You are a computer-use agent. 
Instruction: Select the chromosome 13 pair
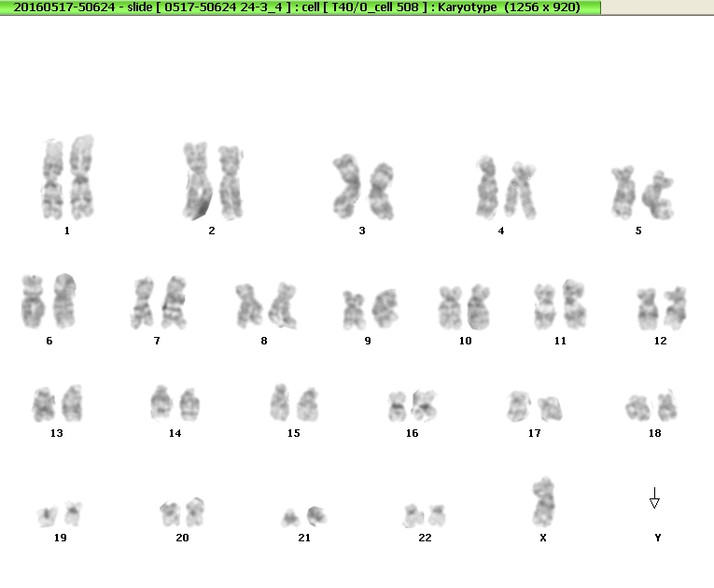[x=57, y=403]
